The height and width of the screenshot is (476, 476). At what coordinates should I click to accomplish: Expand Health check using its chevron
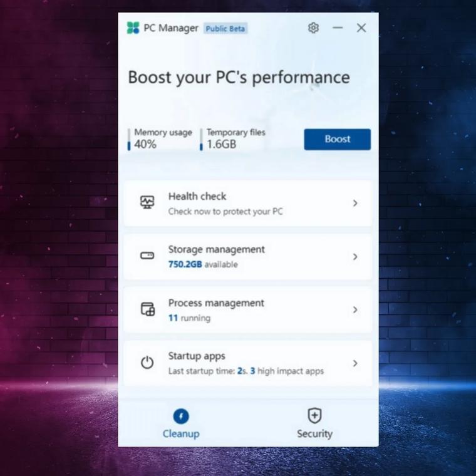(355, 203)
